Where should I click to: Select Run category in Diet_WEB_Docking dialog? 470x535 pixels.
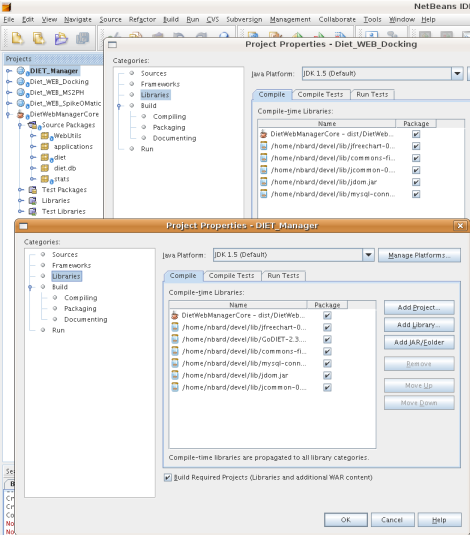[147, 149]
